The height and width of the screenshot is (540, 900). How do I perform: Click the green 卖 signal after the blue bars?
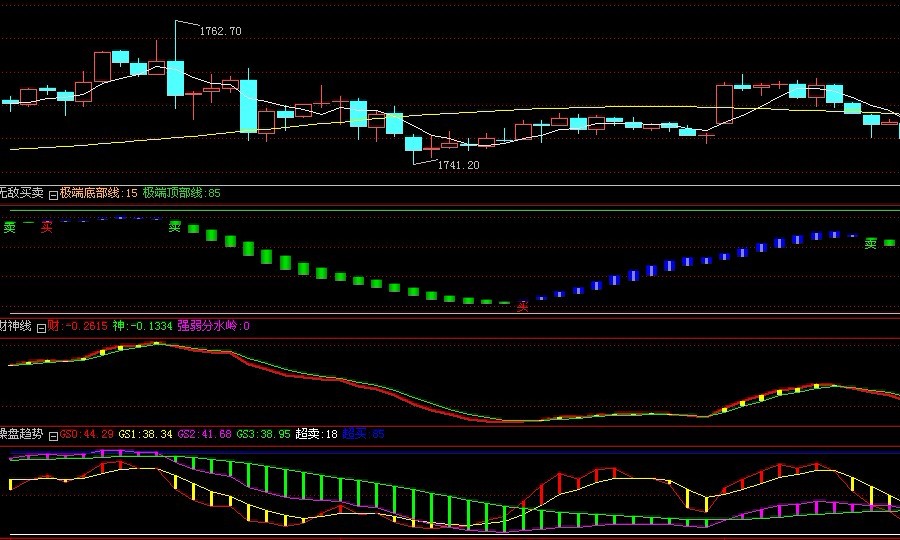[x=871, y=243]
